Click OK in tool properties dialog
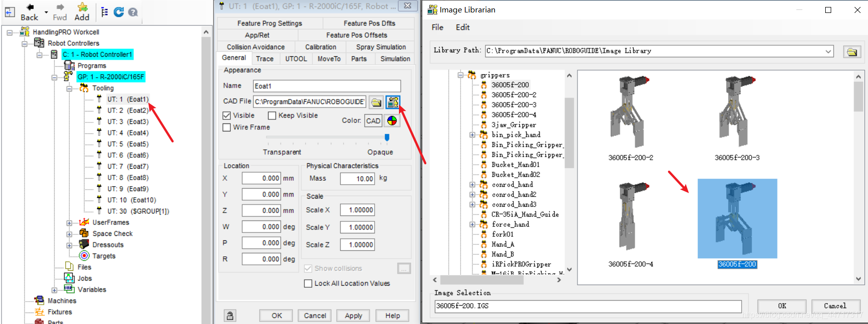This screenshot has height=324, width=868. click(x=277, y=316)
